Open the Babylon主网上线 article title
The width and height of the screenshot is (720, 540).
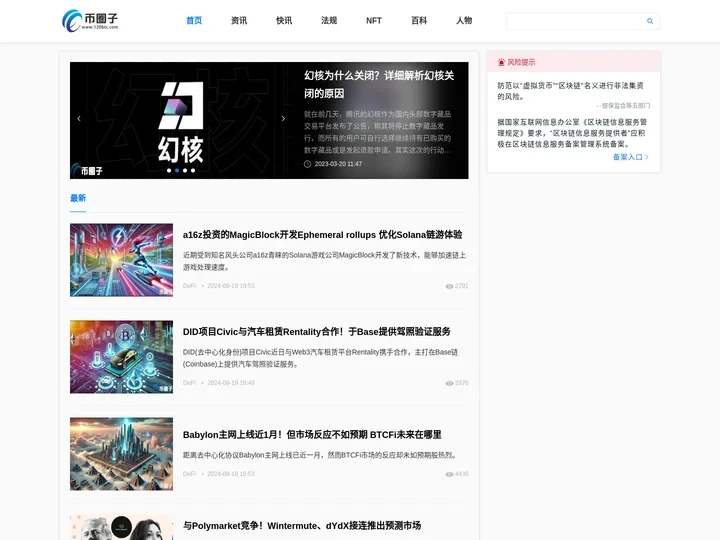point(312,434)
